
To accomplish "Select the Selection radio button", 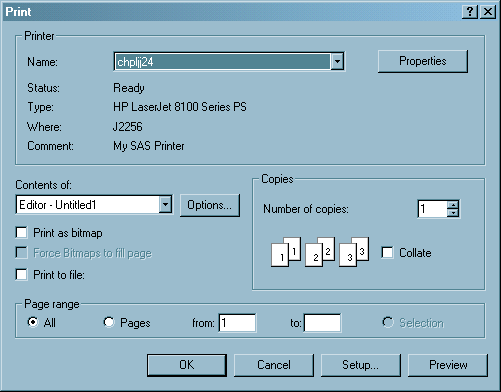I will coord(388,322).
